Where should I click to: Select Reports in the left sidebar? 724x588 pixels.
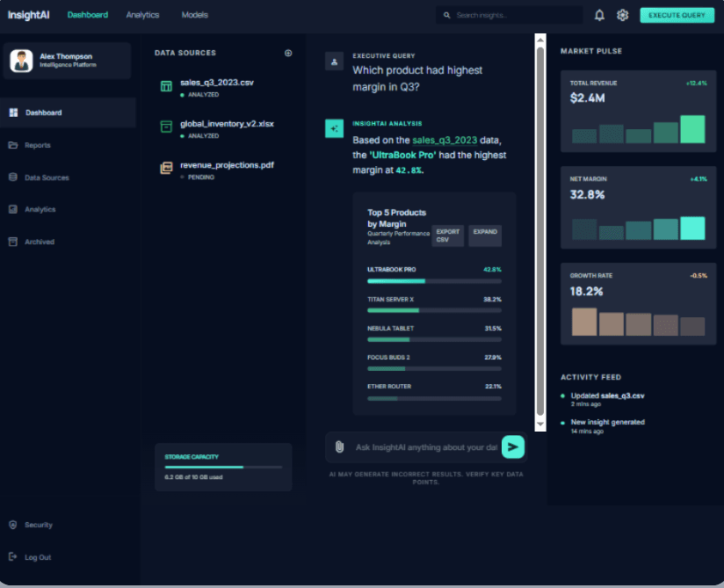point(37,145)
